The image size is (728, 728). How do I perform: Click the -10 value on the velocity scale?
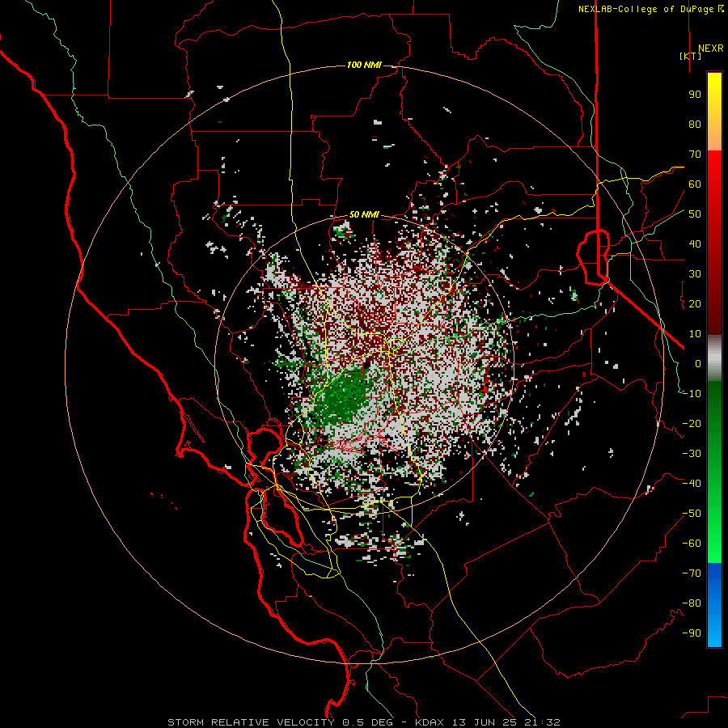click(x=692, y=394)
